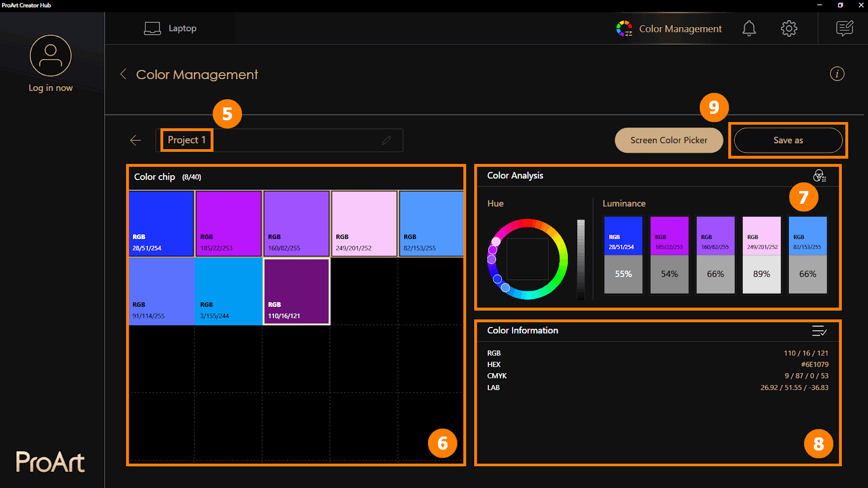868x488 pixels.
Task: Select the magenta 185/22/253 color chip
Action: click(229, 223)
